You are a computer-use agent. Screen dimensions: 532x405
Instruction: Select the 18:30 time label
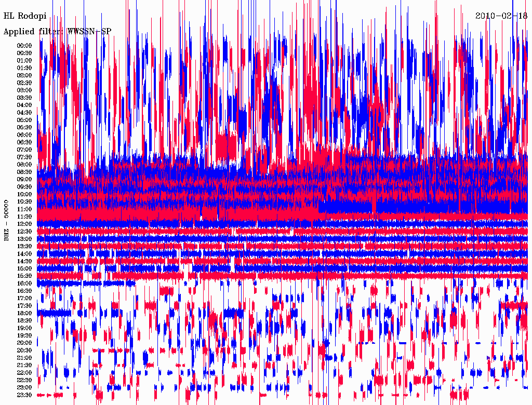point(24,321)
